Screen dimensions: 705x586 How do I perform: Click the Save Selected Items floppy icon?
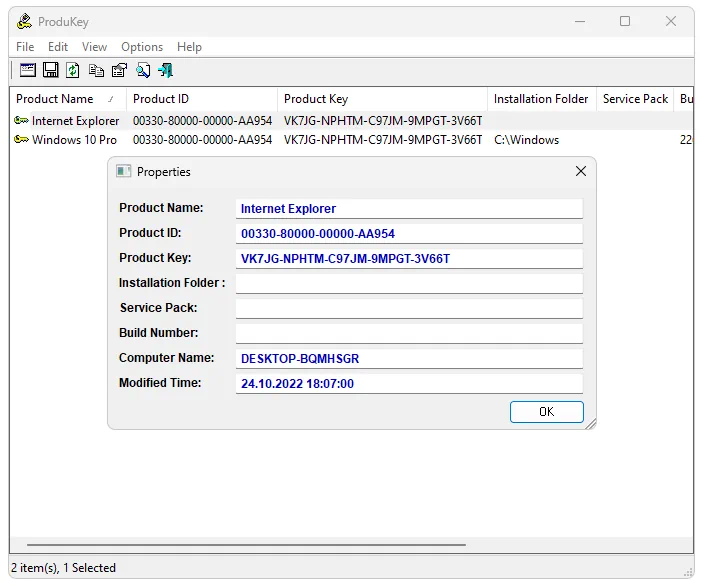(x=50, y=70)
